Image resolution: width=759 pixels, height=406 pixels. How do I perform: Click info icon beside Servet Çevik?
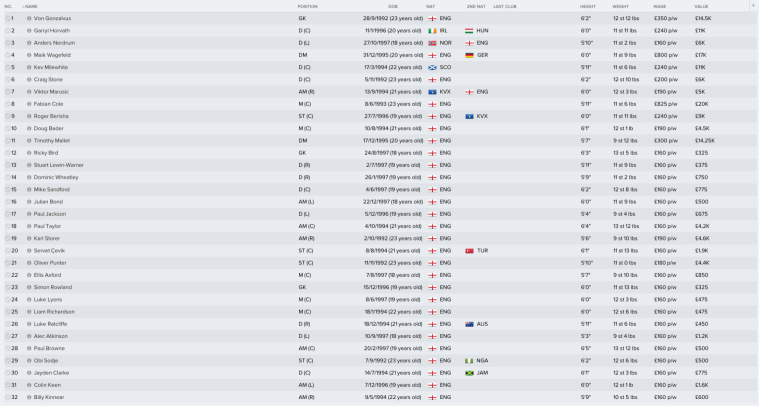29,250
